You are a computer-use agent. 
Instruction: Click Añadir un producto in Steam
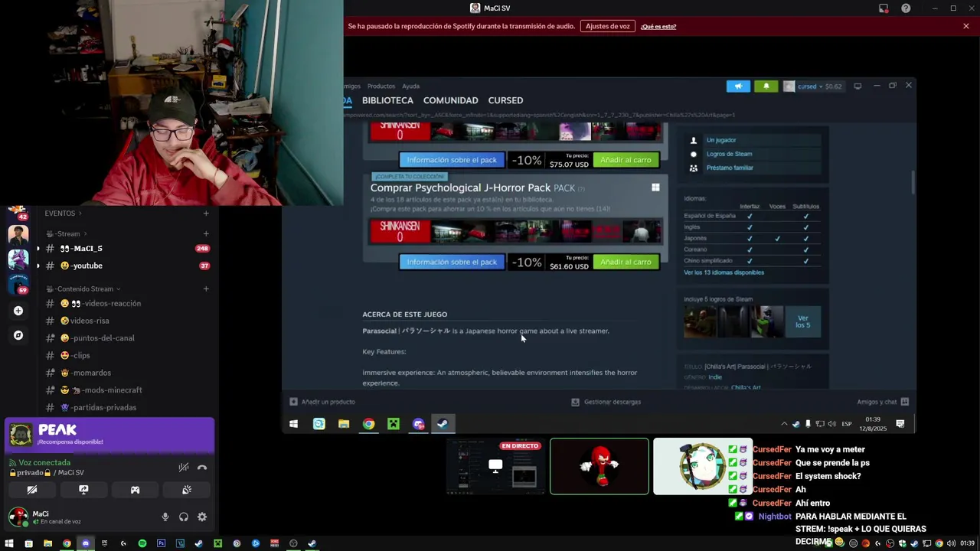(x=322, y=402)
